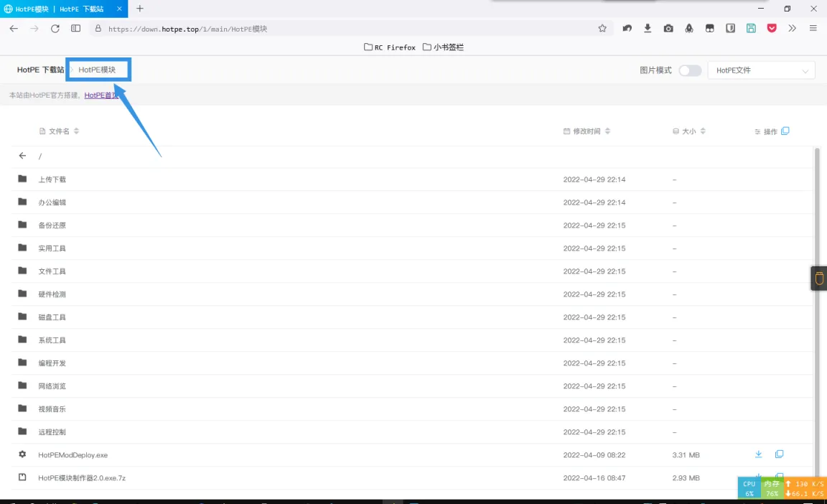
Task: Open the browser downloads panel
Action: (x=648, y=29)
